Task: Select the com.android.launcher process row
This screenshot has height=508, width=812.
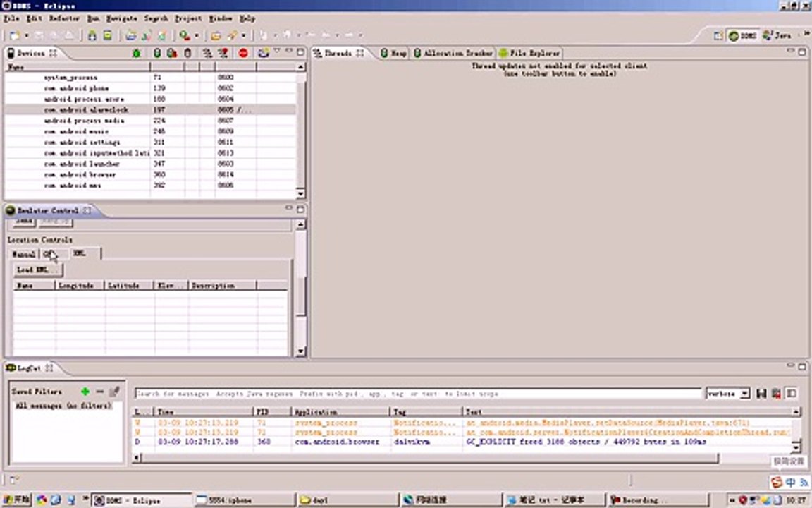Action: 150,164
